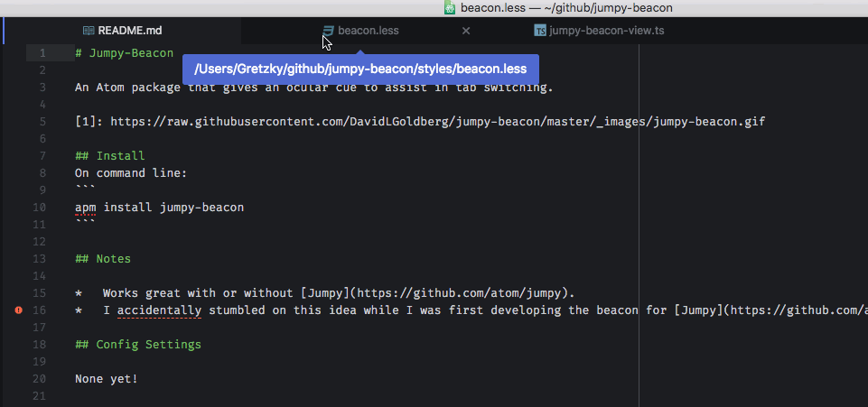Click line number 10 in gutter
Screen dimensions: 868x407
click(x=40, y=208)
